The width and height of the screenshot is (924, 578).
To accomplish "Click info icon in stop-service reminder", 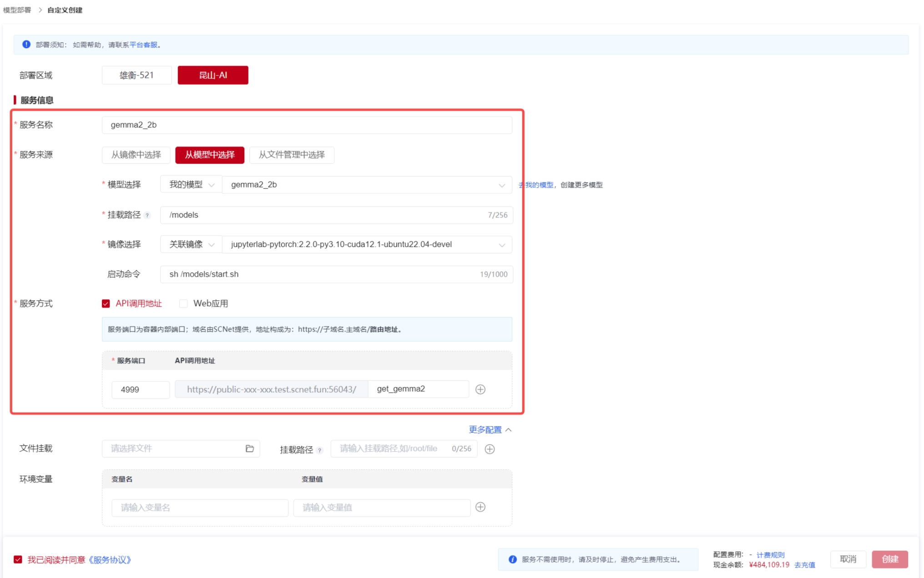I will [x=512, y=559].
